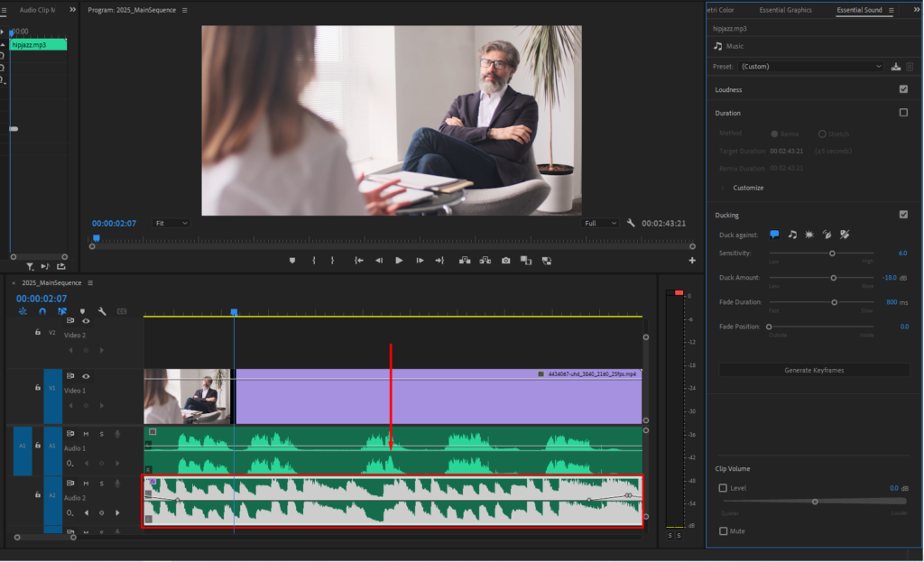Select purple video clip on Video 1
The width and height of the screenshot is (924, 562).
coord(439,396)
